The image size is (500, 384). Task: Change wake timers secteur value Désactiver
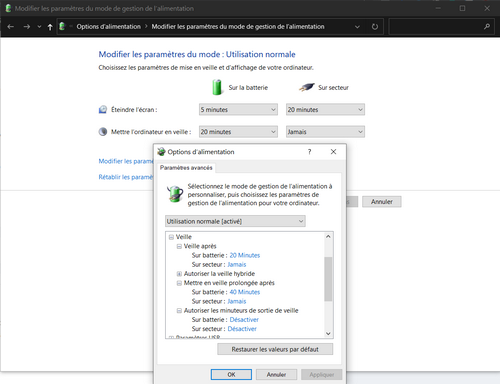click(242, 329)
